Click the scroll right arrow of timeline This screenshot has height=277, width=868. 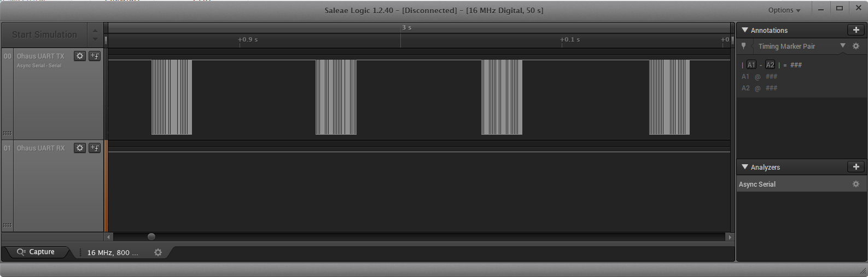coord(729,237)
